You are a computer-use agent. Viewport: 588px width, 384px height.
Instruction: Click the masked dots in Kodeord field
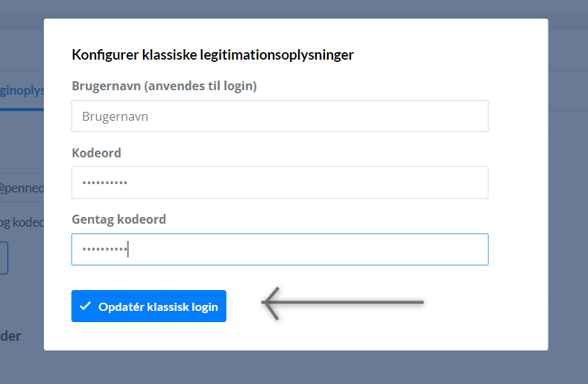click(105, 183)
